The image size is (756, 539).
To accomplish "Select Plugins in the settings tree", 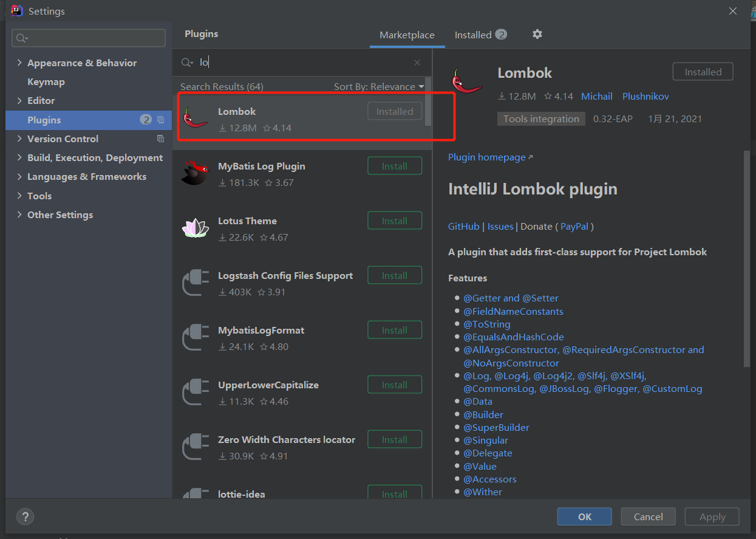I will (x=89, y=120).
